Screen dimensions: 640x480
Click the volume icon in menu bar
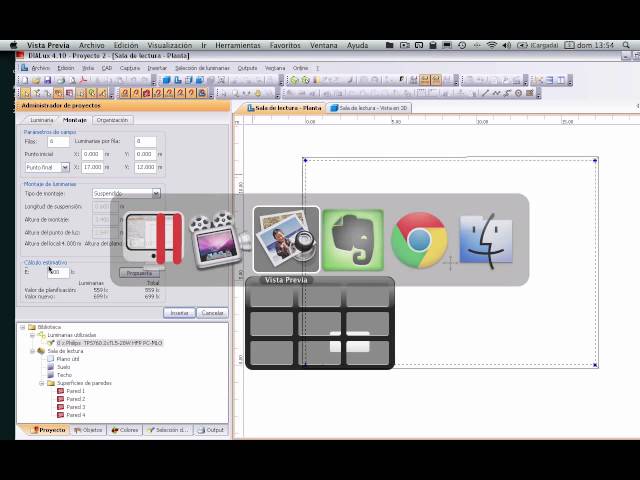point(507,45)
